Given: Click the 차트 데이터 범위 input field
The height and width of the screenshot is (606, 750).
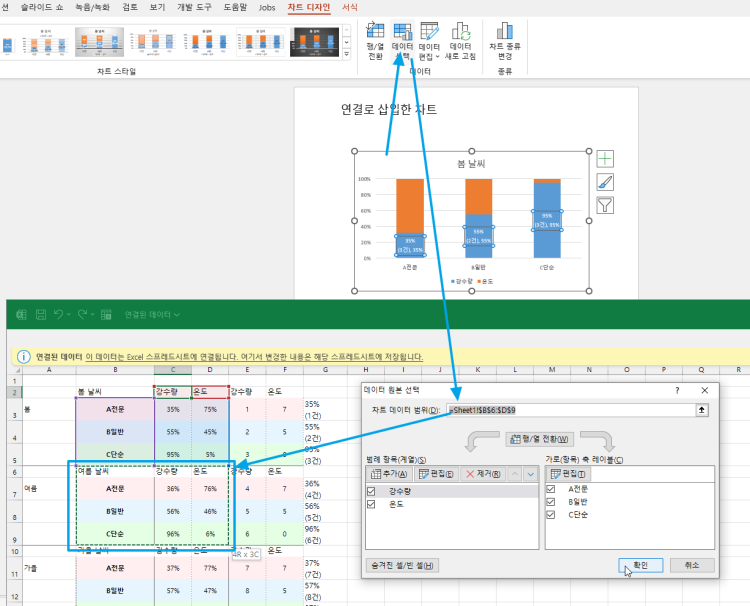Looking at the screenshot, I should pyautogui.click(x=572, y=410).
